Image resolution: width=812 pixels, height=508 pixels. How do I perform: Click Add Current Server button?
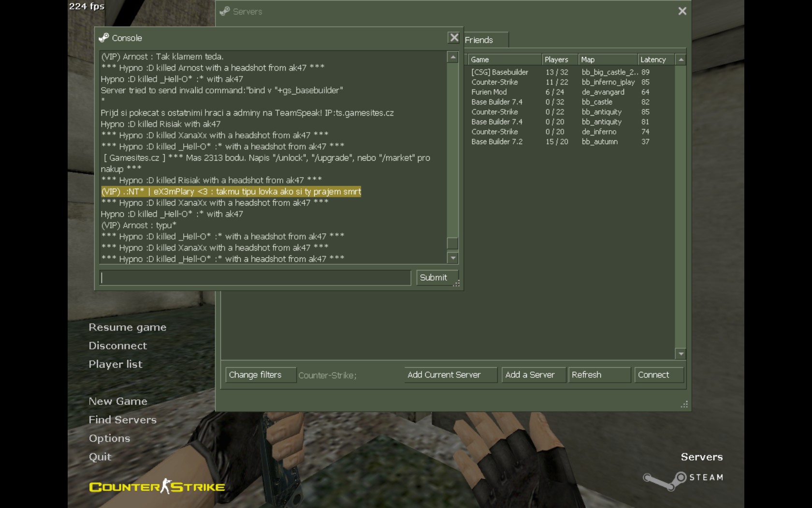[450, 375]
